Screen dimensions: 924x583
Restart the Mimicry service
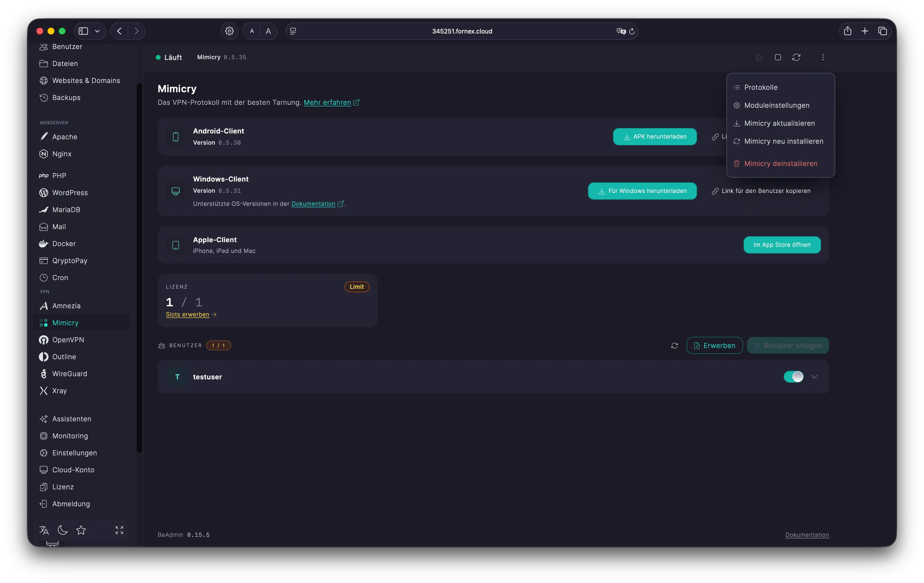click(x=796, y=57)
